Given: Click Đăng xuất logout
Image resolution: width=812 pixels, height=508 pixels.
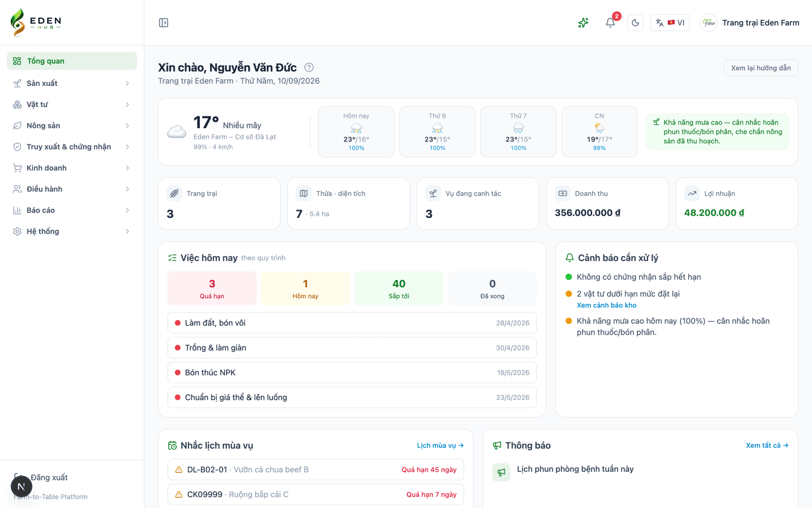Looking at the screenshot, I should 49,478.
